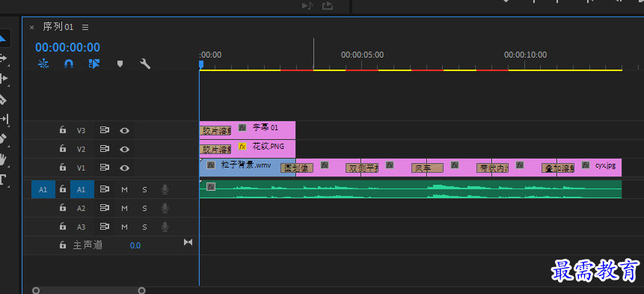The height and width of the screenshot is (294, 644).
Task: Click the fx badge on the audio clip
Action: tap(211, 187)
